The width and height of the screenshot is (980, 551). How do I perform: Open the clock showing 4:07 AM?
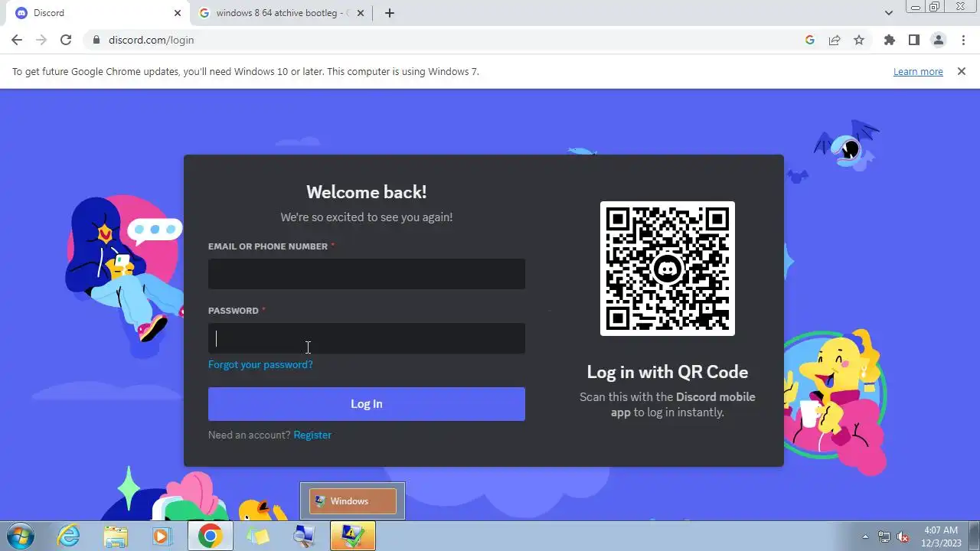pos(941,536)
